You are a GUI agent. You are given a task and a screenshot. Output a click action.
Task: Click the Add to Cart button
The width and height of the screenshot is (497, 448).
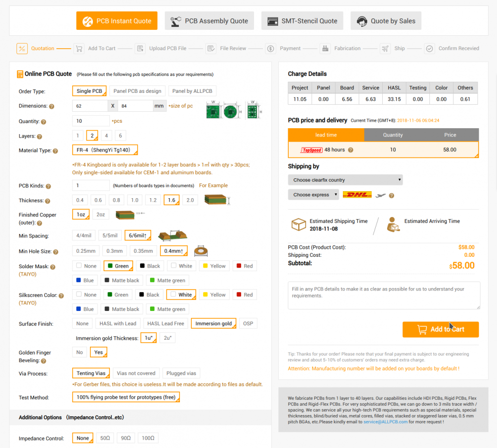click(x=440, y=329)
